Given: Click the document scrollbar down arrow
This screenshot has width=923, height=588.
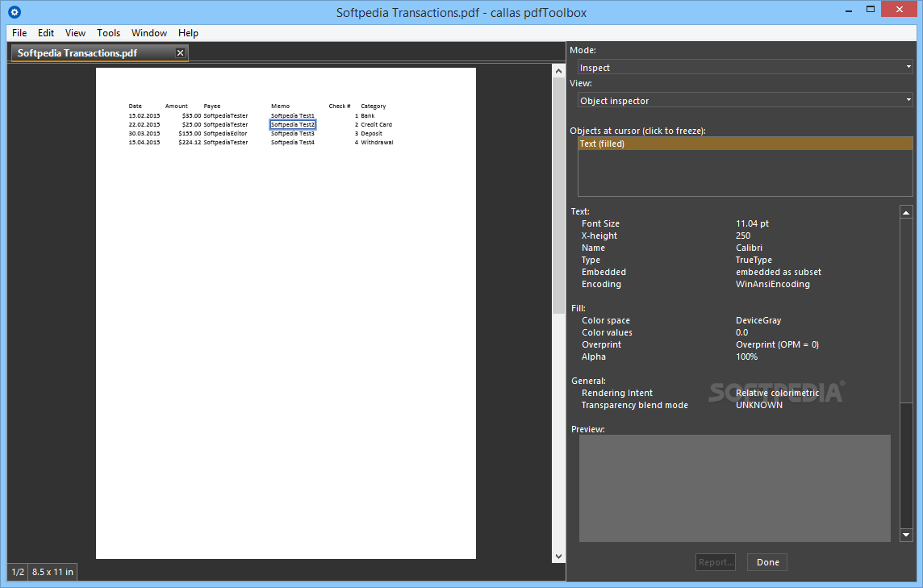Looking at the screenshot, I should (x=558, y=557).
